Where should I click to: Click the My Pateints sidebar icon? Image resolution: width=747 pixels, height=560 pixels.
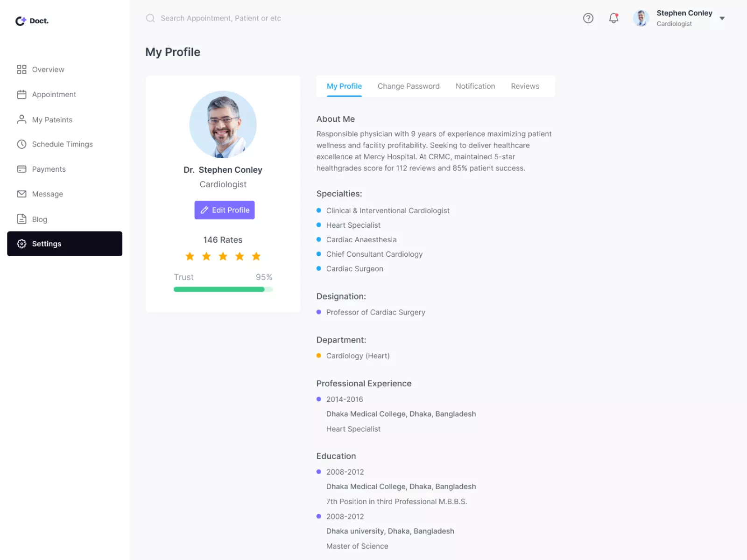click(x=21, y=119)
